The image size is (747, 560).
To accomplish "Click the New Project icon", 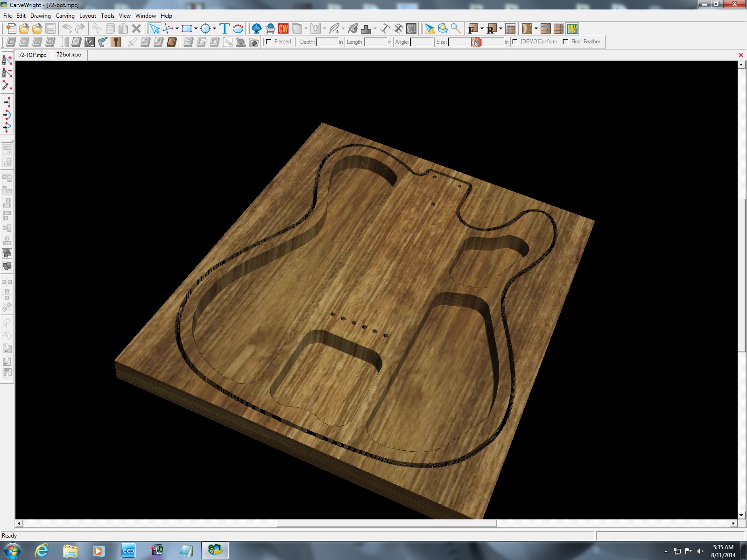I will point(10,29).
